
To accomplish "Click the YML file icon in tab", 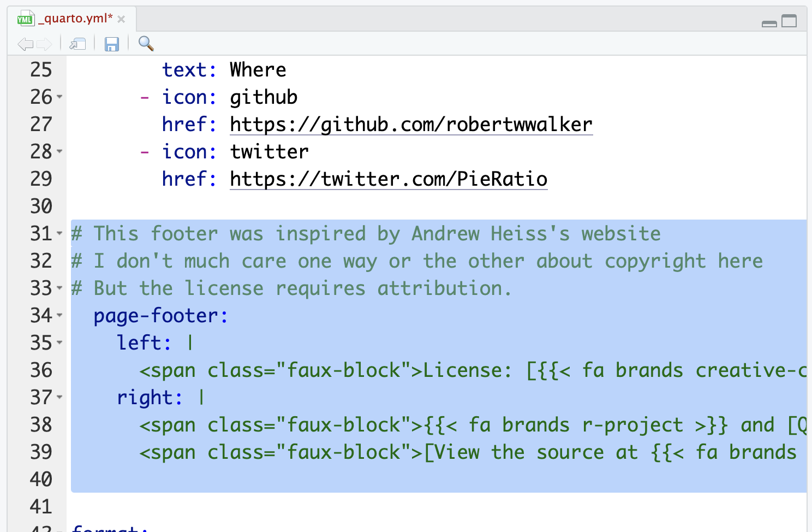I will click(25, 19).
